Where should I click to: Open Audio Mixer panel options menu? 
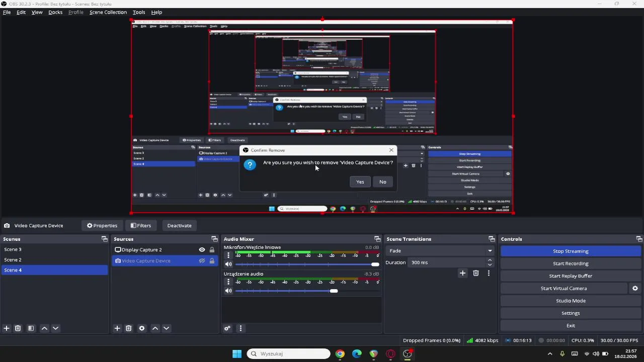[x=240, y=328]
